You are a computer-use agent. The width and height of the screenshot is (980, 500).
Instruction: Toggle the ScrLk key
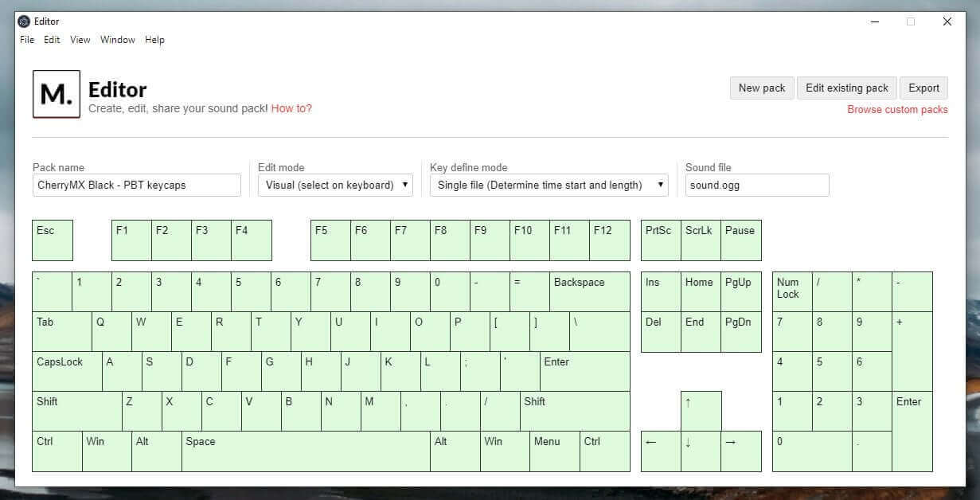point(701,240)
